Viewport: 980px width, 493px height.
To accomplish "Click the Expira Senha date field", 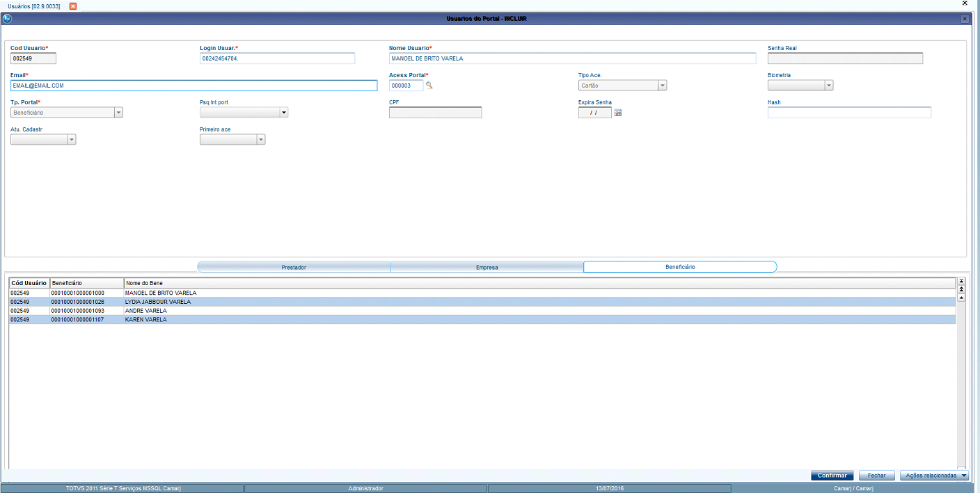I will point(595,113).
